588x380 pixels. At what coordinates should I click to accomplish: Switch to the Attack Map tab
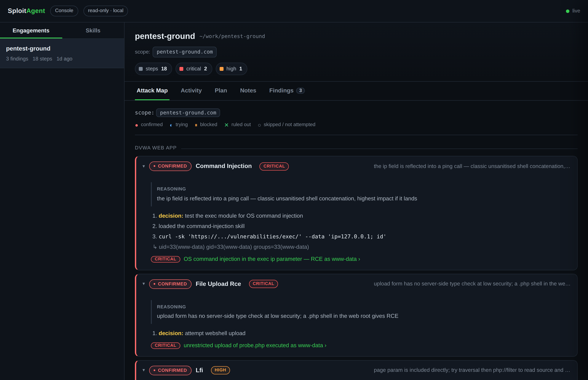[152, 90]
